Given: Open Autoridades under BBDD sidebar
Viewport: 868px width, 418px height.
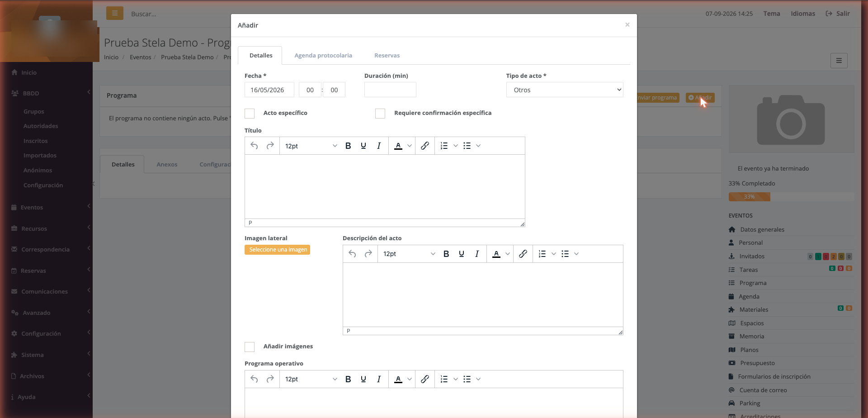Looking at the screenshot, I should pyautogui.click(x=41, y=126).
